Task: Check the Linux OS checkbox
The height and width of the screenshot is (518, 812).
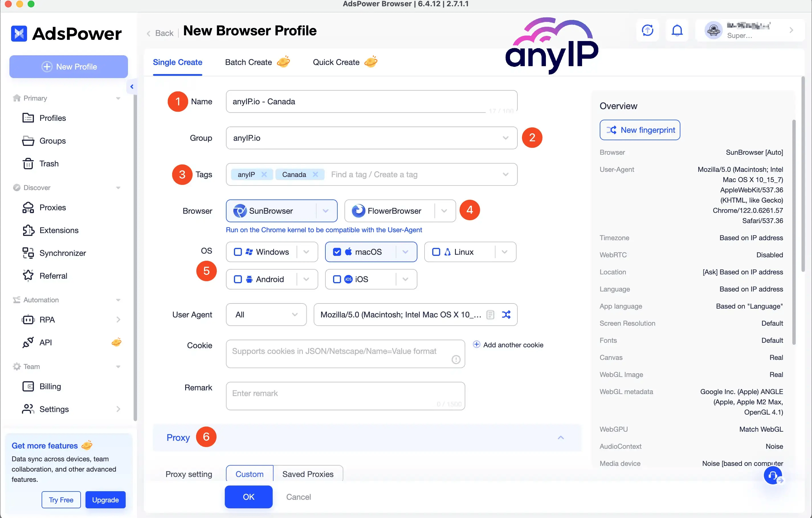Action: pos(436,252)
